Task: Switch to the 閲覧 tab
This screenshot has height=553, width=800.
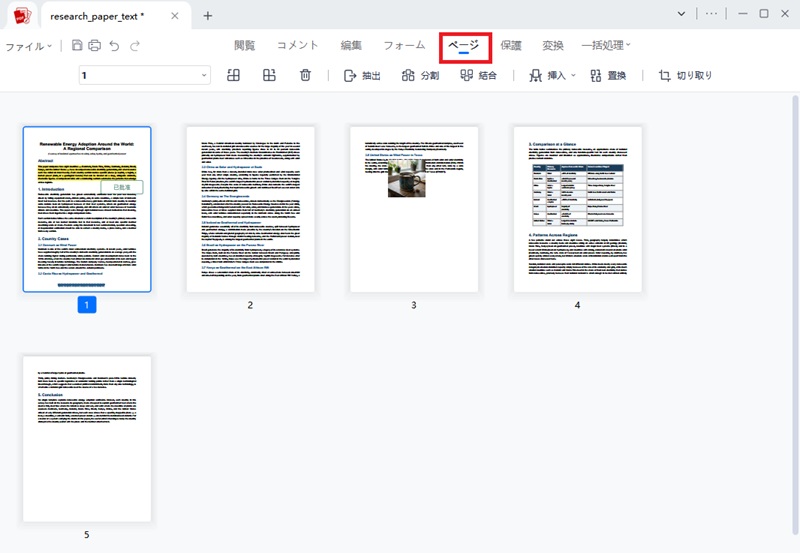Action: 244,45
